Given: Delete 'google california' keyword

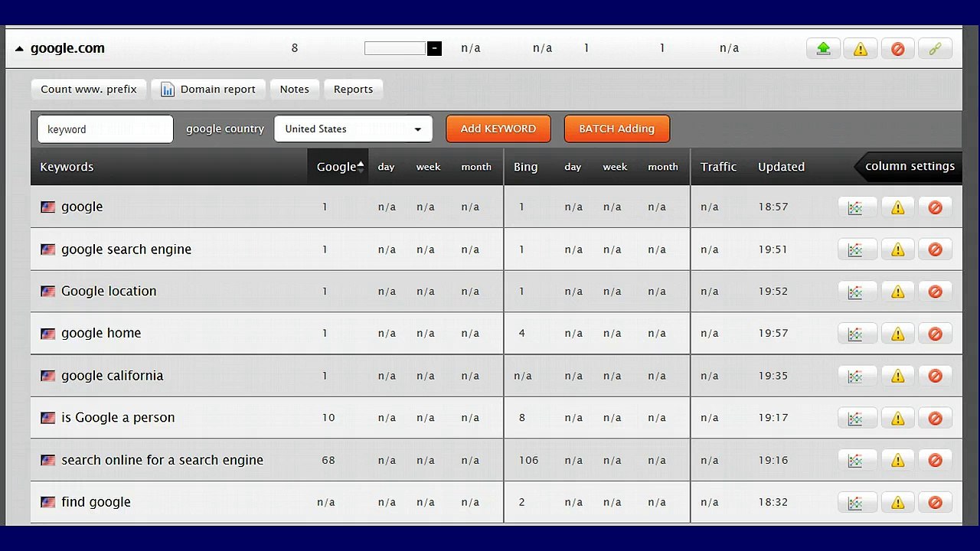Looking at the screenshot, I should [x=935, y=376].
